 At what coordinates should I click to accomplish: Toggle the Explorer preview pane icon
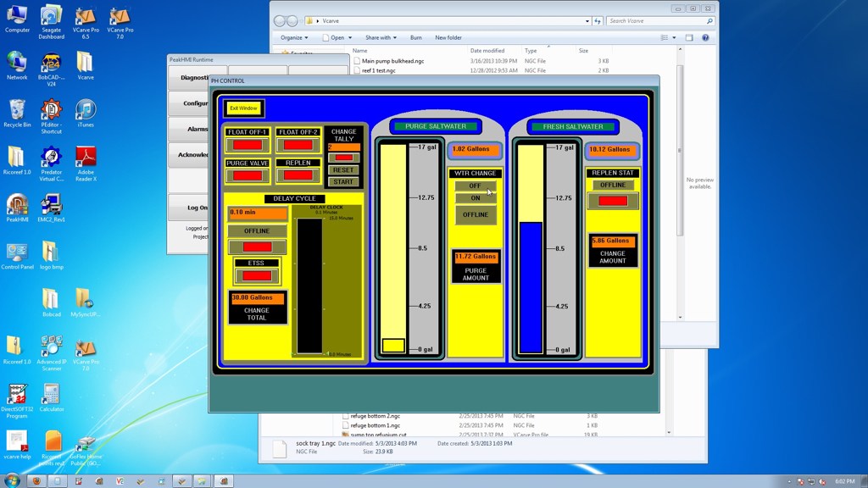click(689, 37)
